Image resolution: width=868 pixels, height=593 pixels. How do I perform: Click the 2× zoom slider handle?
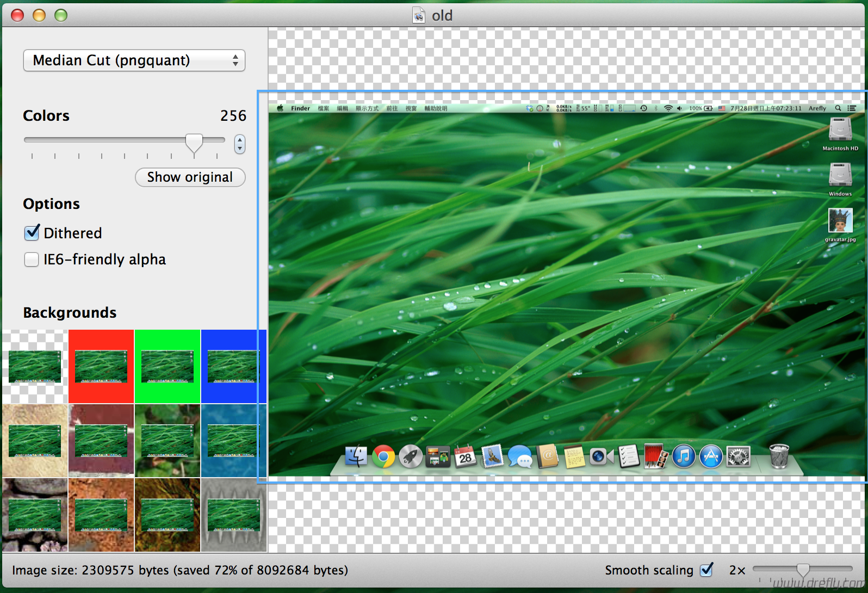click(803, 570)
